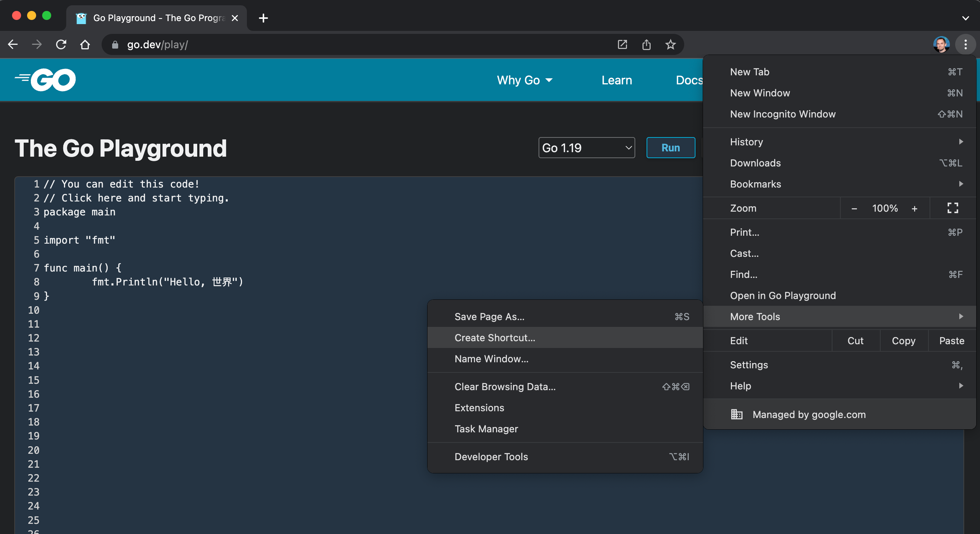Open Settings from the Chrome menu
This screenshot has height=534, width=980.
pyautogui.click(x=839, y=365)
